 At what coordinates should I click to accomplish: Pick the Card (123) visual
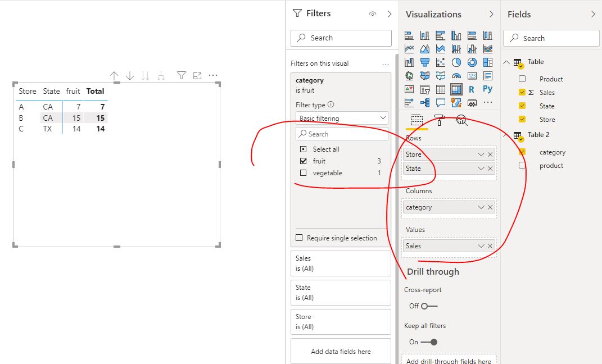click(472, 76)
